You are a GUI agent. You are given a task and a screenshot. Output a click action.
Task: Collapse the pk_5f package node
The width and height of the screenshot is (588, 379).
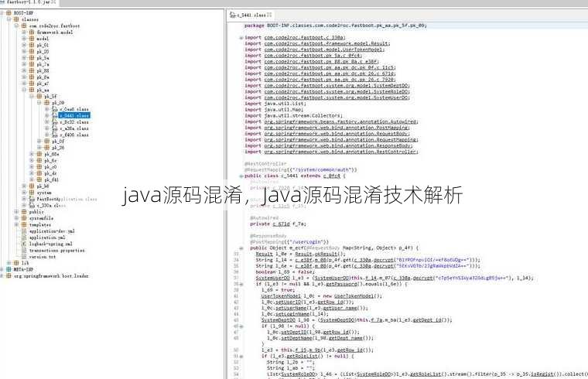[x=32, y=97]
